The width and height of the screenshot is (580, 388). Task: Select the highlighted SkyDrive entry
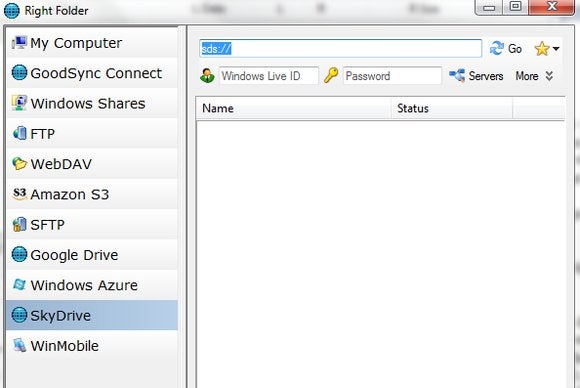[x=92, y=315]
